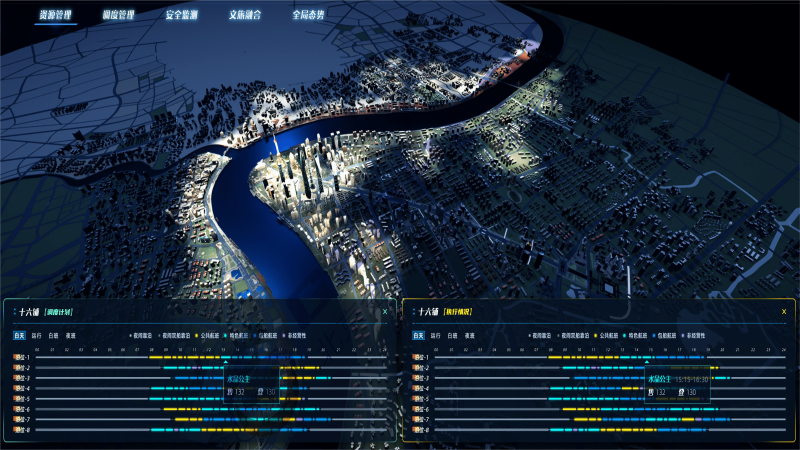
Task: Select 夜游 filter in right 执行情况 panel
Action: coord(469,335)
